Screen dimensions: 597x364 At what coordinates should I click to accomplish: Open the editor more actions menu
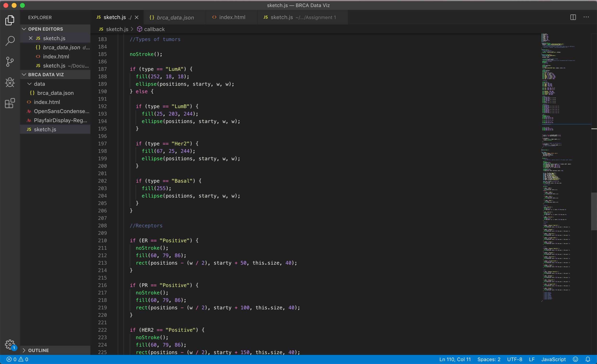click(x=586, y=17)
